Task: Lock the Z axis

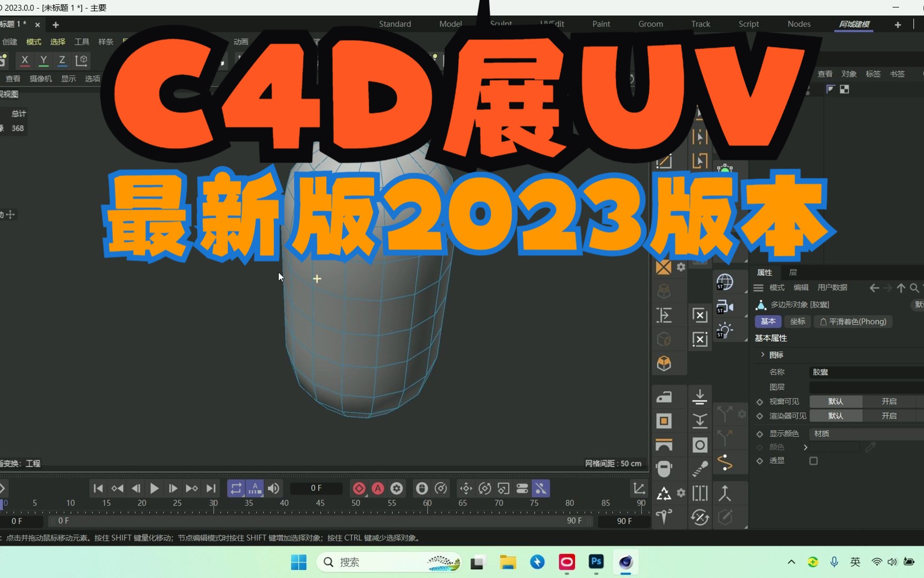Action: 62,60
